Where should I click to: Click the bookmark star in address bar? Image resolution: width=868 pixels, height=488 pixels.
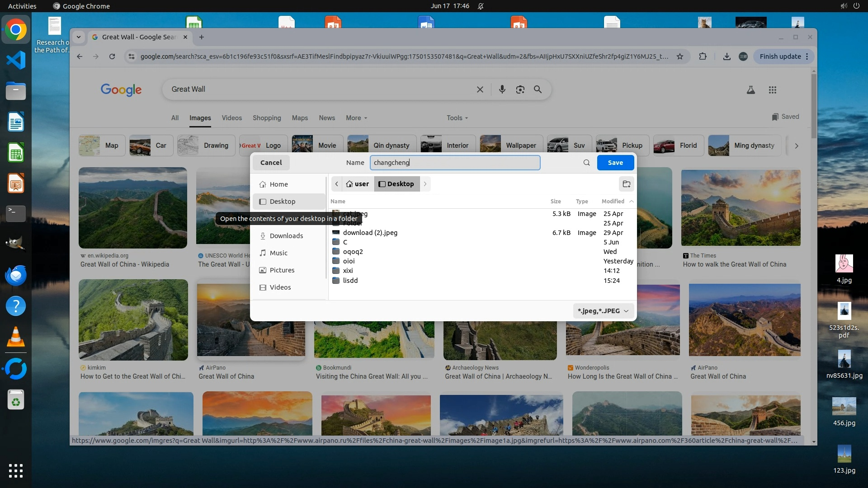coord(679,56)
